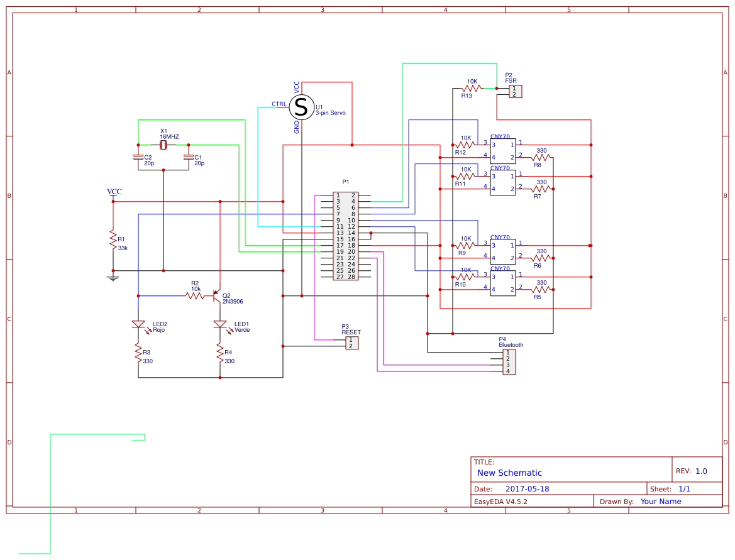This screenshot has width=735, height=560.
Task: Select the P4 Bluetooth connector symbol
Action: click(508, 362)
